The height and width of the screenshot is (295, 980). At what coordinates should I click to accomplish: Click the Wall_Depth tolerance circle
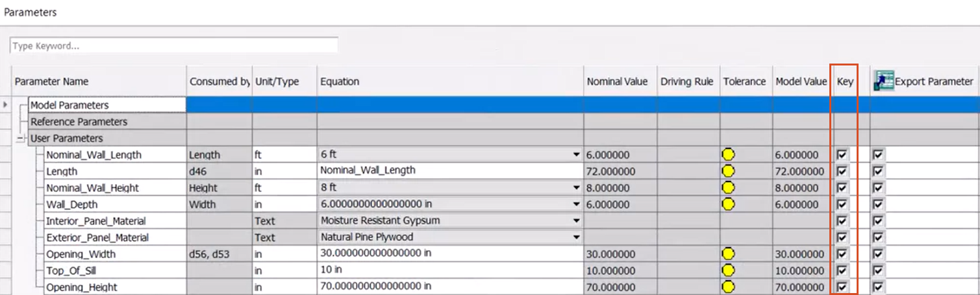pos(729,204)
